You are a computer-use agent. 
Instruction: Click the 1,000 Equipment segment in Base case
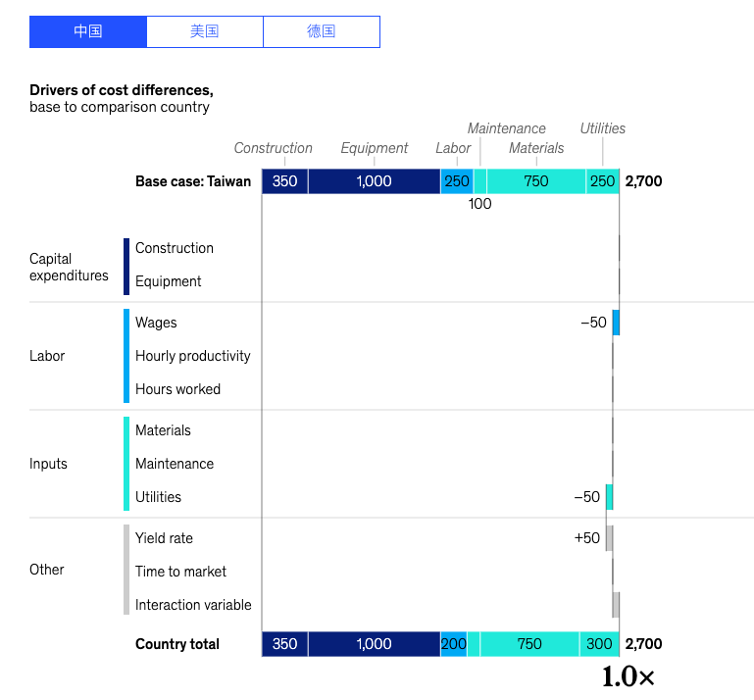(x=375, y=181)
